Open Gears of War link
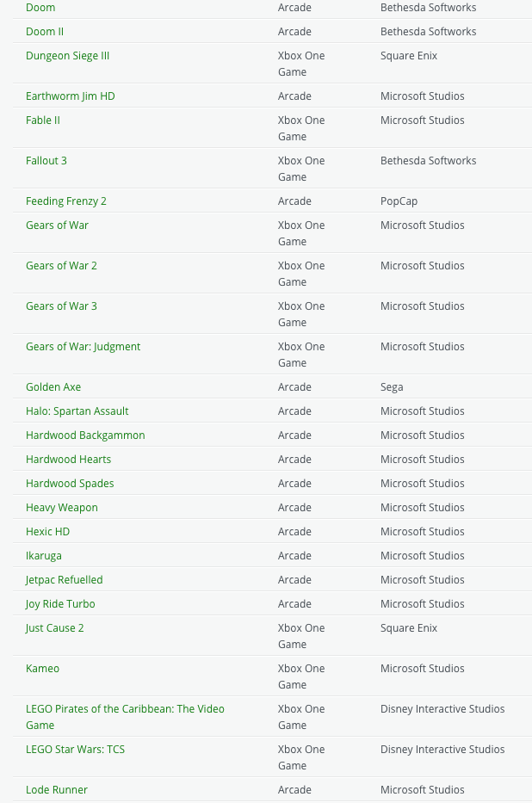The image size is (532, 803). tap(57, 225)
